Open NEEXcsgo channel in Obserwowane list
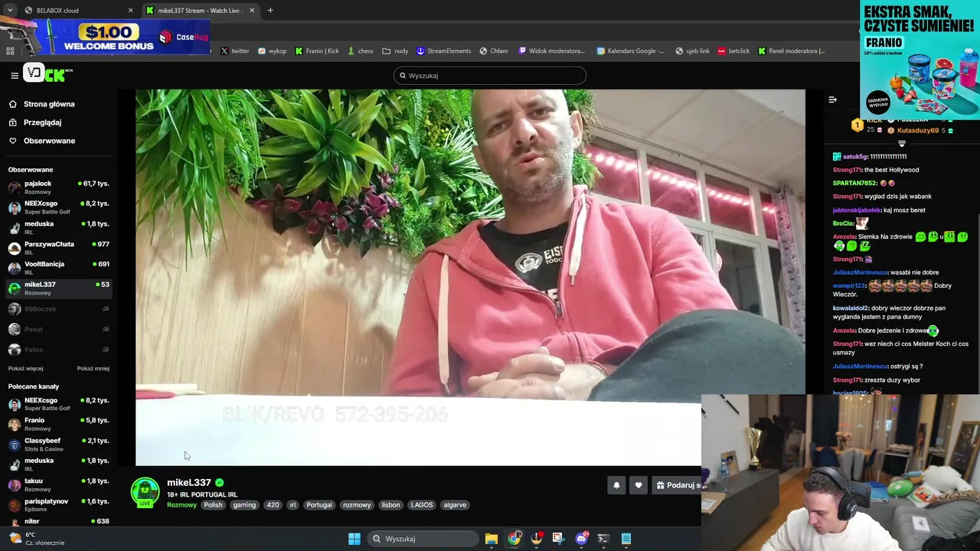Image resolution: width=980 pixels, height=551 pixels. click(58, 207)
